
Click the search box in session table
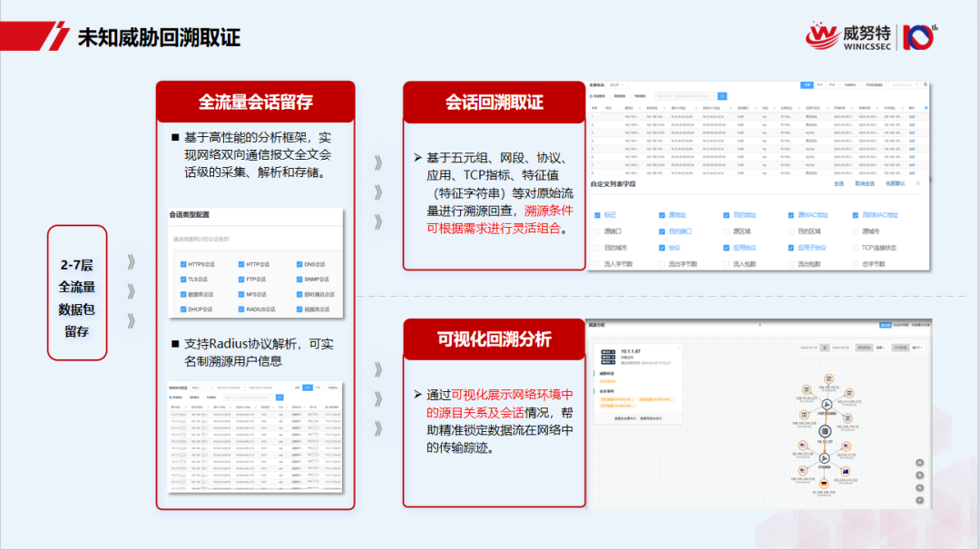point(686,96)
